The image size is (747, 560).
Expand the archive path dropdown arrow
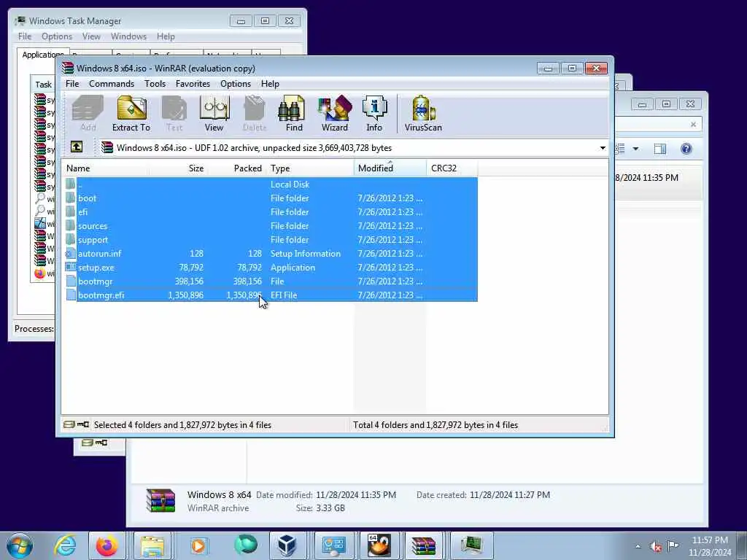point(603,148)
